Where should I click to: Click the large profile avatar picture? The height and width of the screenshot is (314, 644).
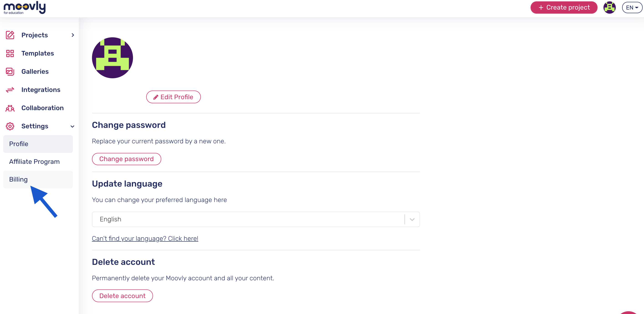pyautogui.click(x=112, y=58)
